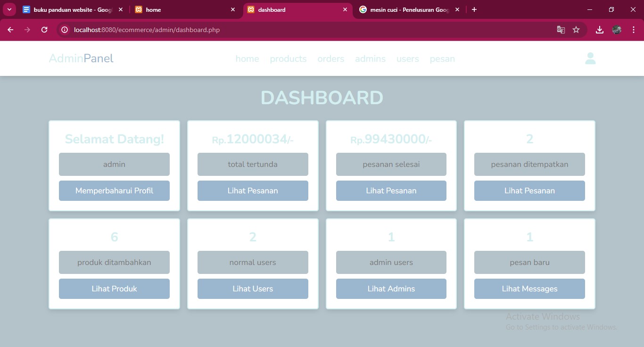Close the mesin cuci Google tab
The image size is (644, 347).
457,9
